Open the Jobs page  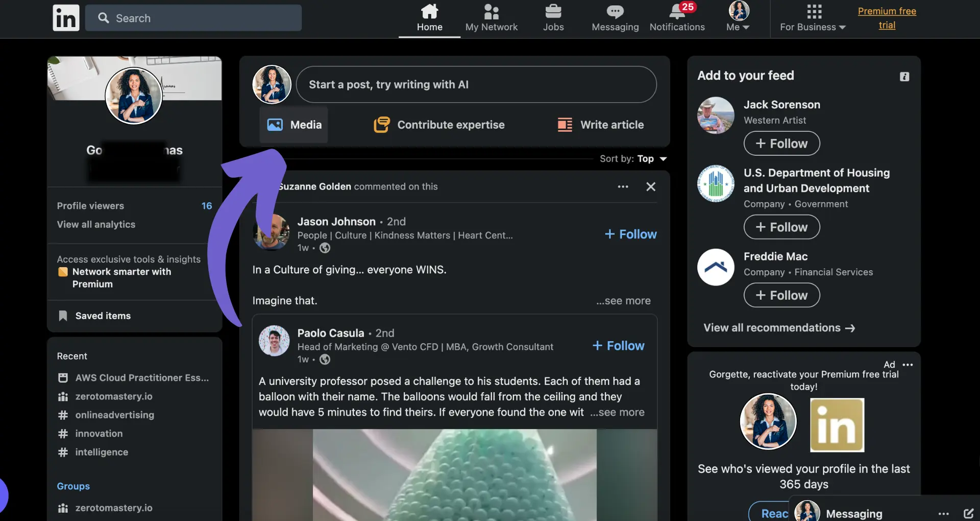[x=553, y=18]
